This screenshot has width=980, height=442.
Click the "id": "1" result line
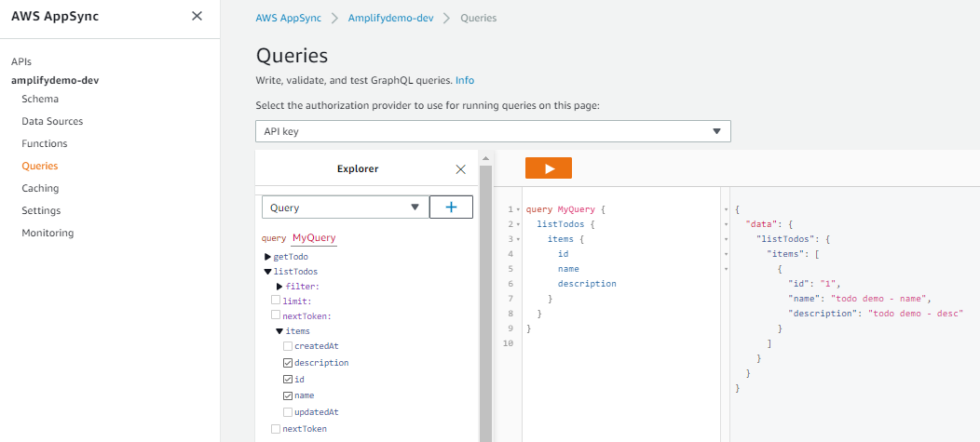pyautogui.click(x=814, y=283)
